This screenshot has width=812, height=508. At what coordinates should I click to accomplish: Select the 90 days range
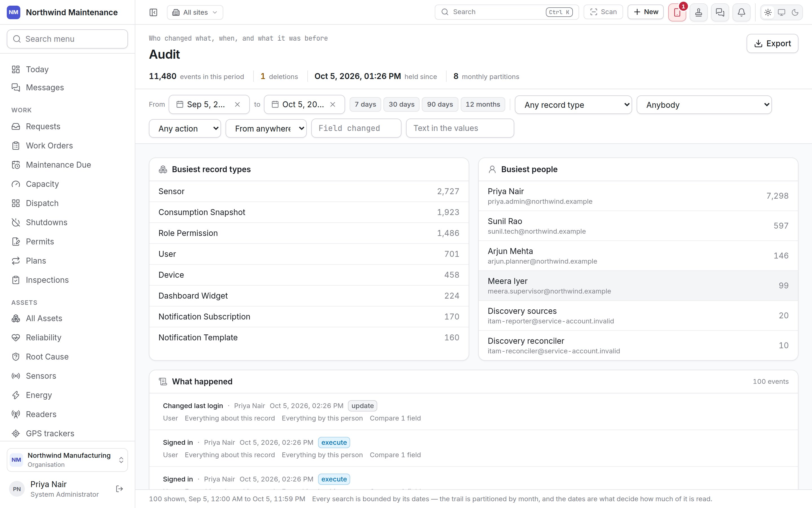pos(440,104)
